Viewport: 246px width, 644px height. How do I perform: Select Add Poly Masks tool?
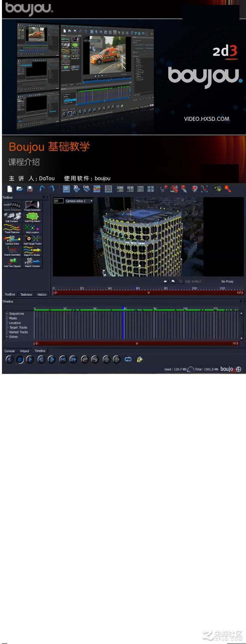pyautogui.click(x=32, y=218)
